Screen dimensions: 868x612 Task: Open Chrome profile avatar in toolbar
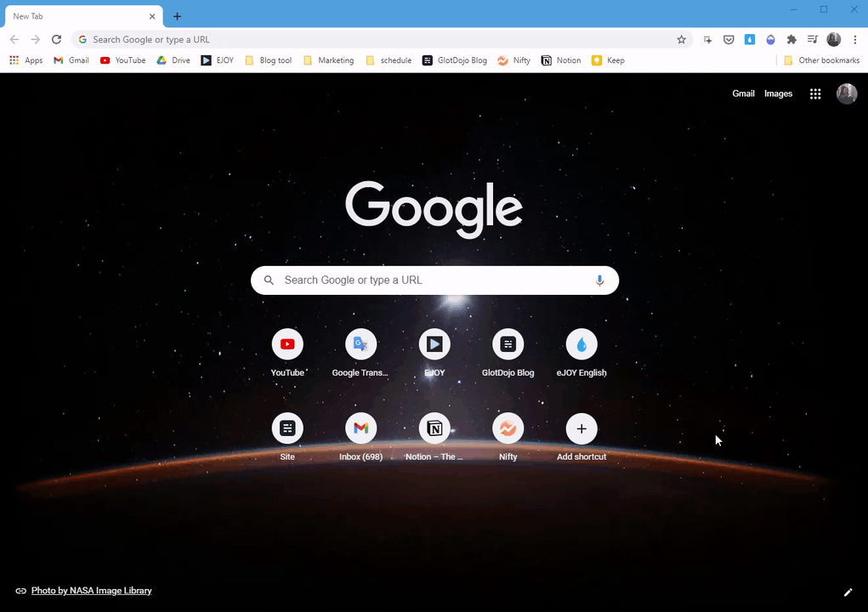click(834, 39)
